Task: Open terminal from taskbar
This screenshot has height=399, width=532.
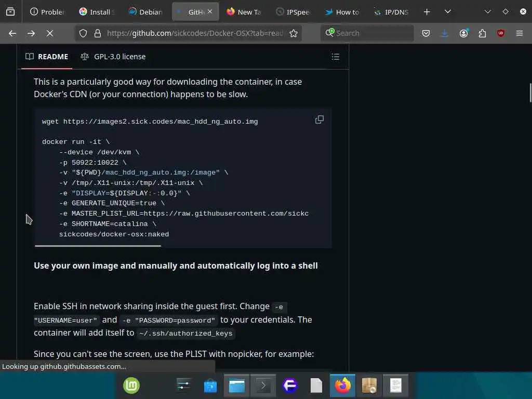Action: (x=263, y=386)
